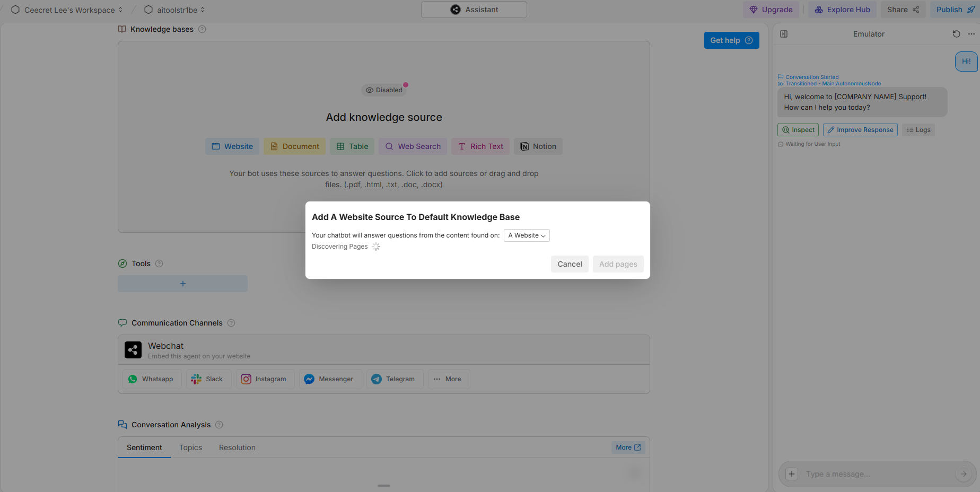Screen dimensions: 980x492
Task: Add a Notion knowledge source
Action: tap(538, 146)
